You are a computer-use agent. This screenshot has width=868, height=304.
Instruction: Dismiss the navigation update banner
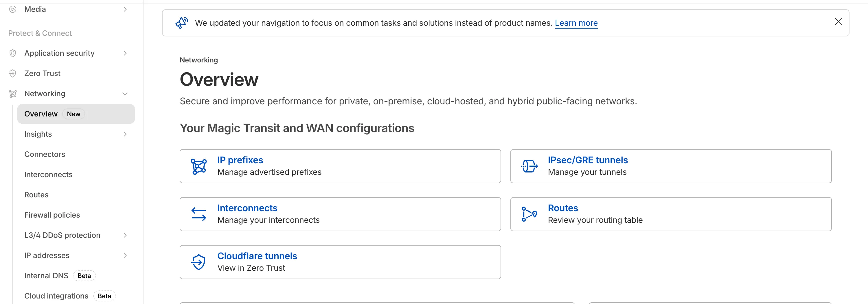838,22
